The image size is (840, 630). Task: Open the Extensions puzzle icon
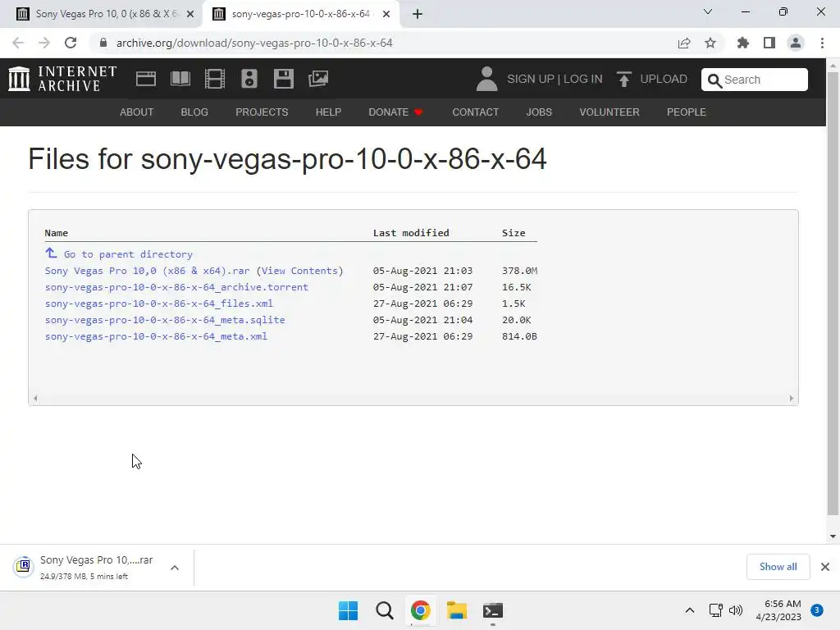pyautogui.click(x=743, y=43)
